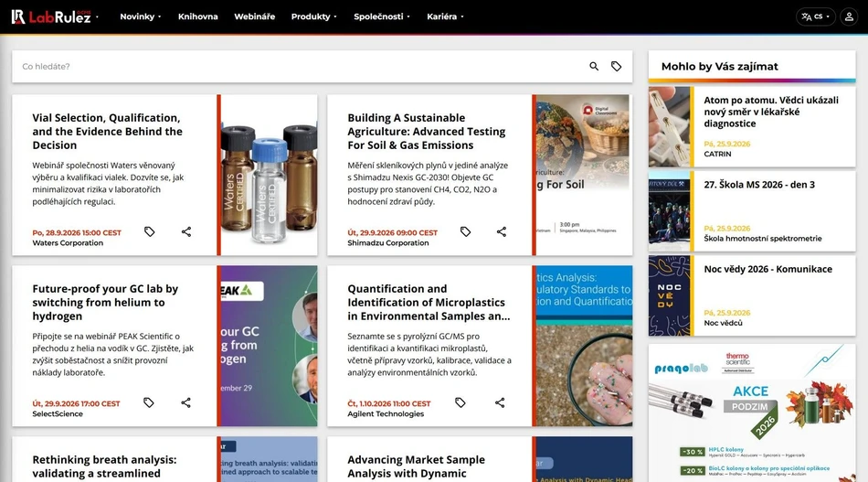Click the Advancing Market Sample Analysis thumbnail

[584, 459]
